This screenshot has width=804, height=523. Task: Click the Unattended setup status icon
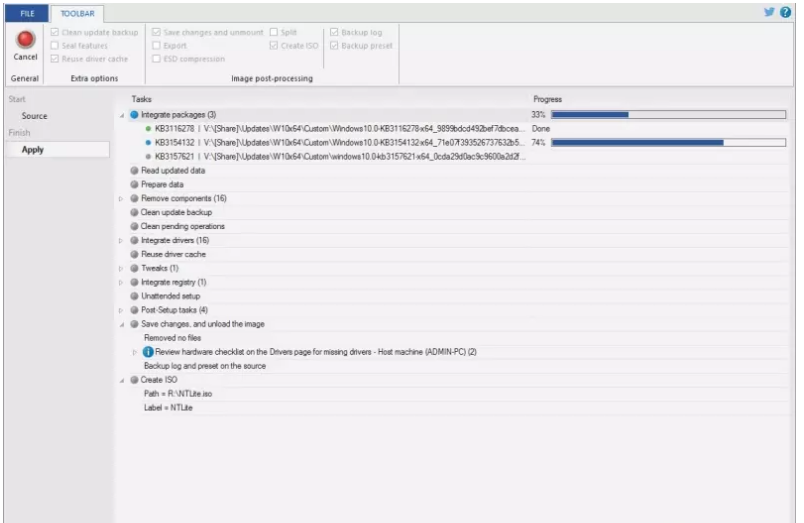134,296
